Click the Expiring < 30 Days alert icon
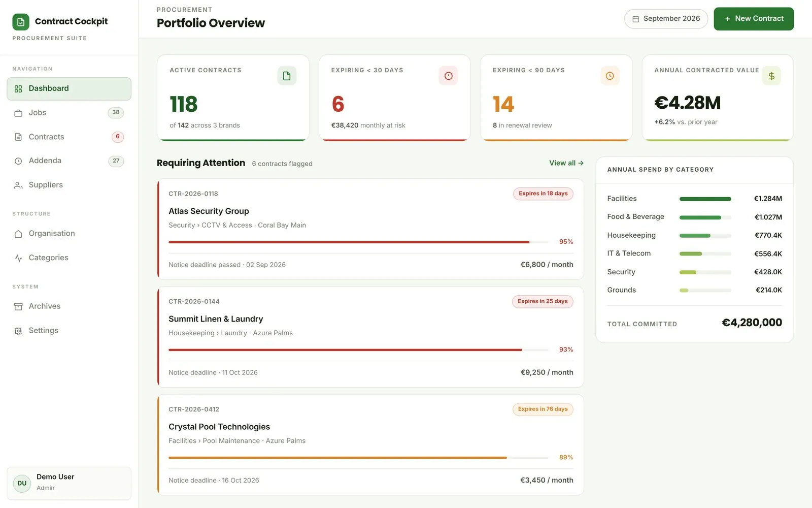 (x=448, y=76)
